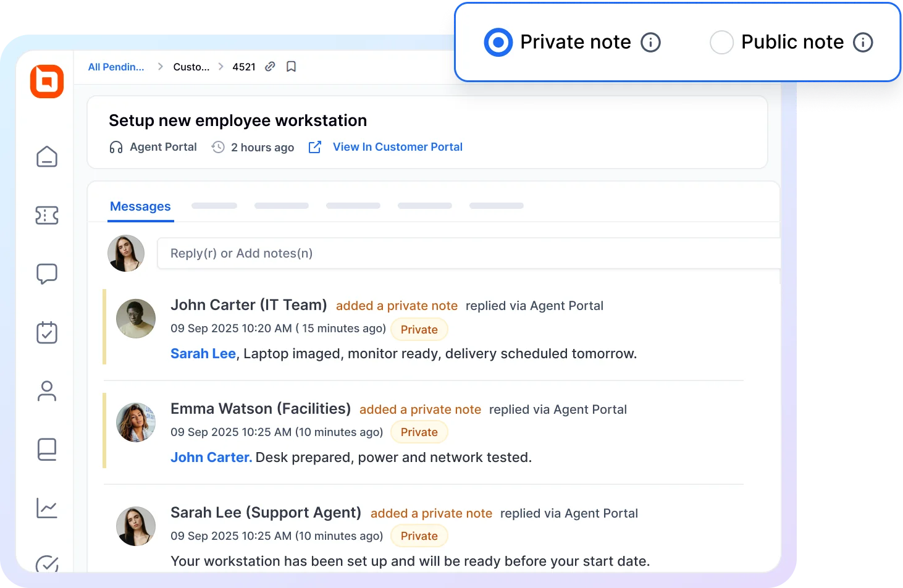Open the reports chart icon in the sidebar
The image size is (903, 588).
click(x=46, y=508)
